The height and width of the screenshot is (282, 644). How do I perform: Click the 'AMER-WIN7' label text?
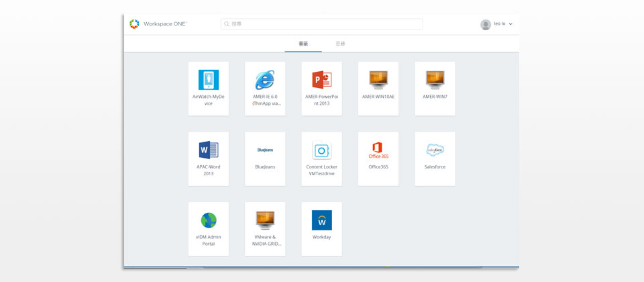tap(435, 97)
